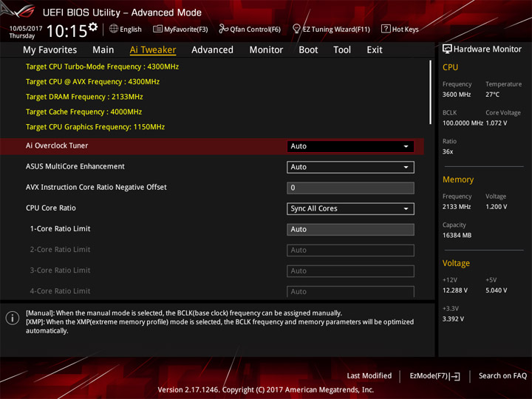The height and width of the screenshot is (399, 532).
Task: Click the EzMode exit arrow icon
Action: point(456,376)
